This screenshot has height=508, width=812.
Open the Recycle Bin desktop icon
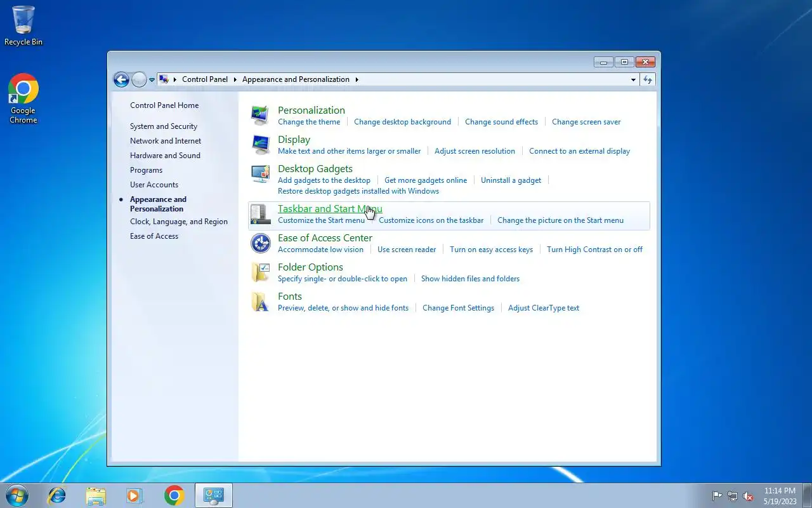click(23, 26)
